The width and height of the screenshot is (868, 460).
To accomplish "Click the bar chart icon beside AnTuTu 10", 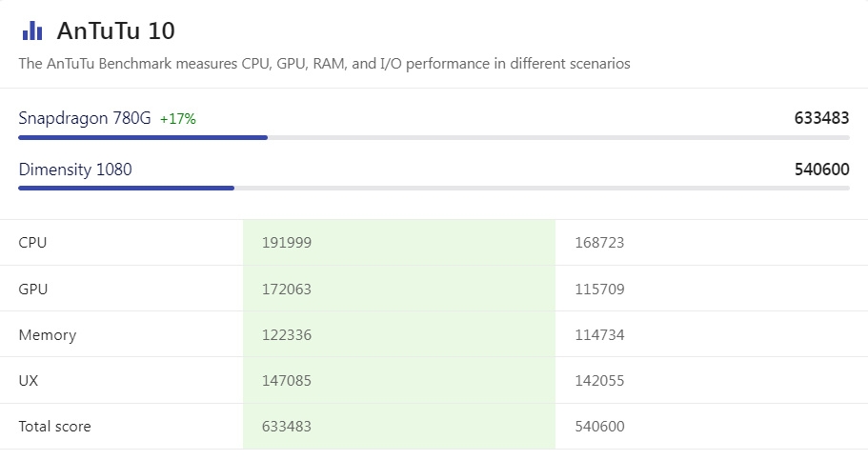I will pos(32,30).
